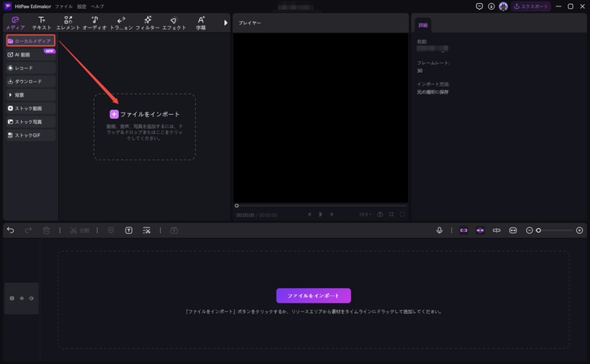Enter fullscreen player mode
This screenshot has width=590, height=364.
[402, 214]
